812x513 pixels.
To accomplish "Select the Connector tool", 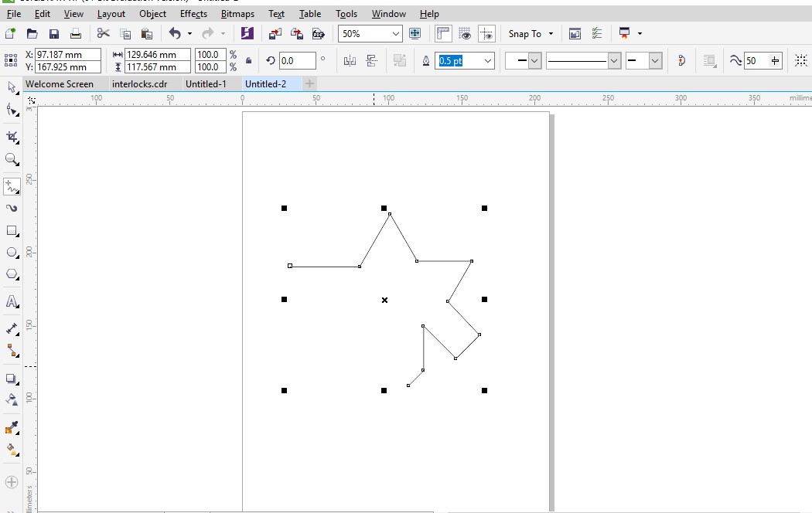I will 12,351.
